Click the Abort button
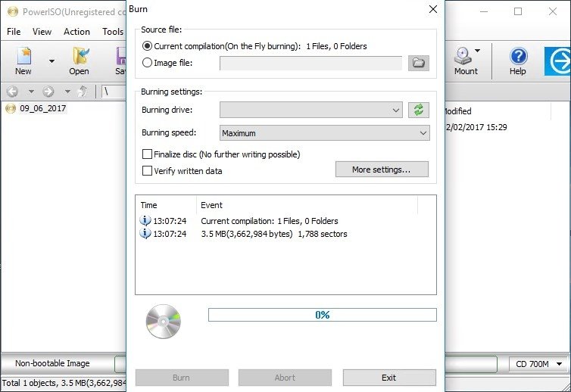This screenshot has height=392, width=571. (285, 378)
